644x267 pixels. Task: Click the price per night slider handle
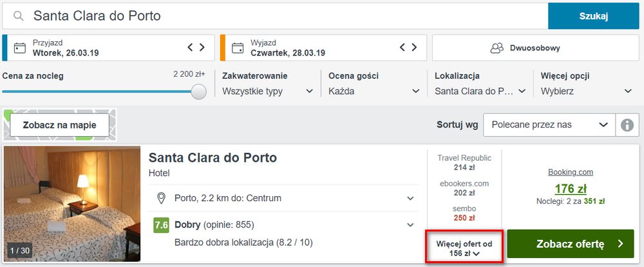pos(199,92)
